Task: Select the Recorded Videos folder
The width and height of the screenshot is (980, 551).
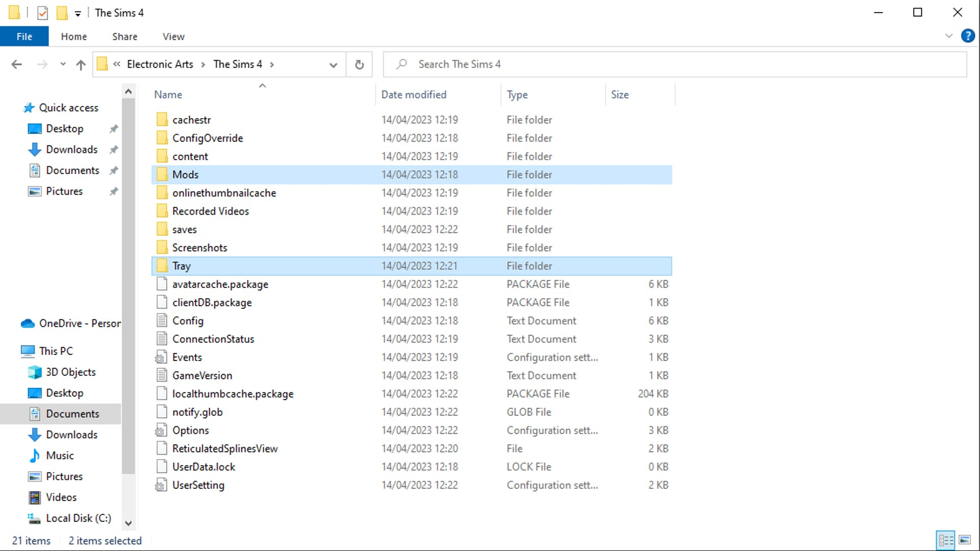Action: pyautogui.click(x=412, y=211)
